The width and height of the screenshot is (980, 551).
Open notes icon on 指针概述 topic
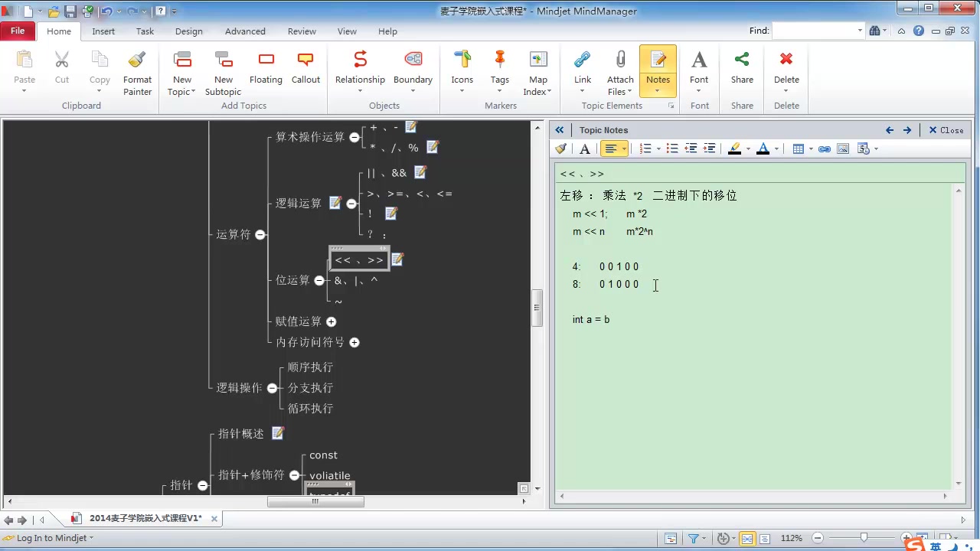click(278, 433)
